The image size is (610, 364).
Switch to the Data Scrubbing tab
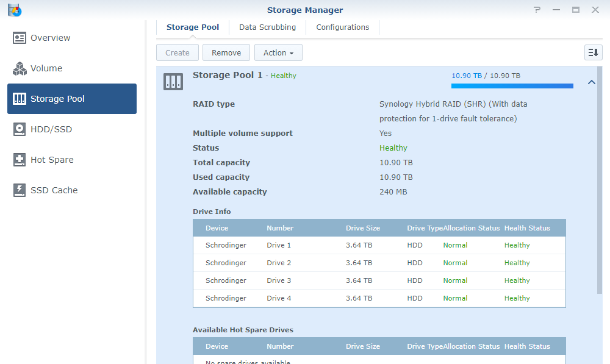pos(267,27)
